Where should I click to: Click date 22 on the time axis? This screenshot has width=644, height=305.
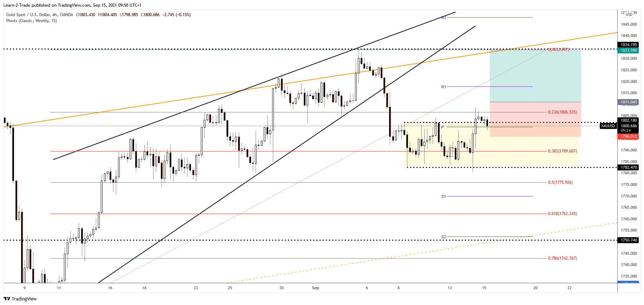569,288
